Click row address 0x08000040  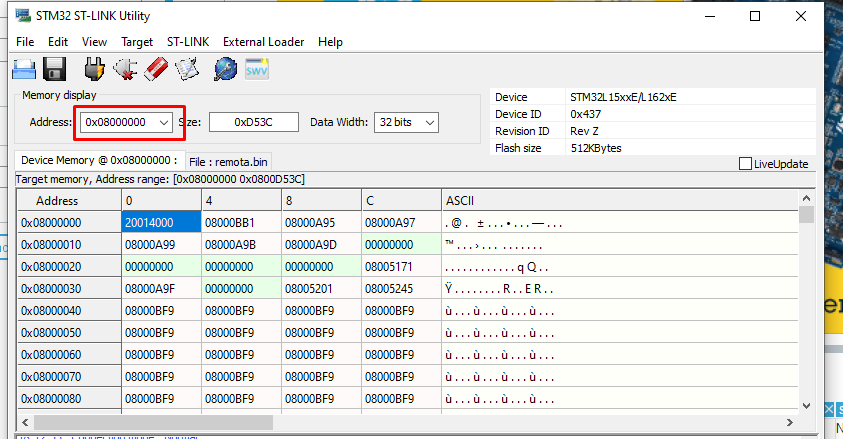pos(69,311)
